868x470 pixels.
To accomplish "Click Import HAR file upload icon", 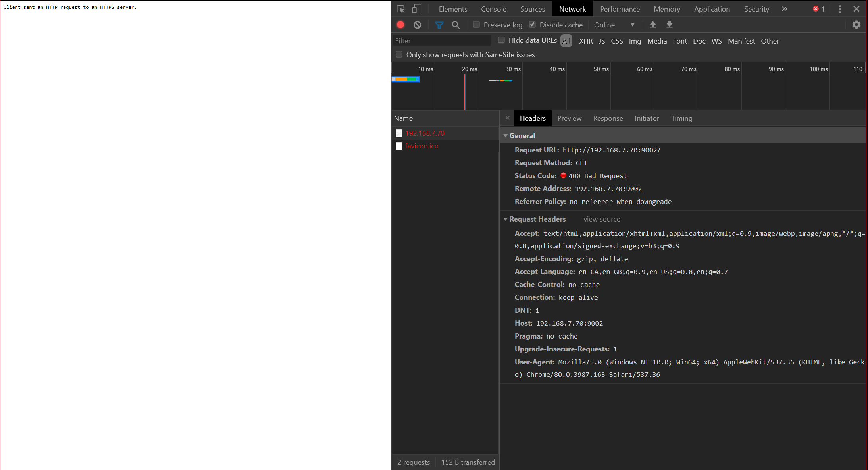I will click(x=652, y=25).
